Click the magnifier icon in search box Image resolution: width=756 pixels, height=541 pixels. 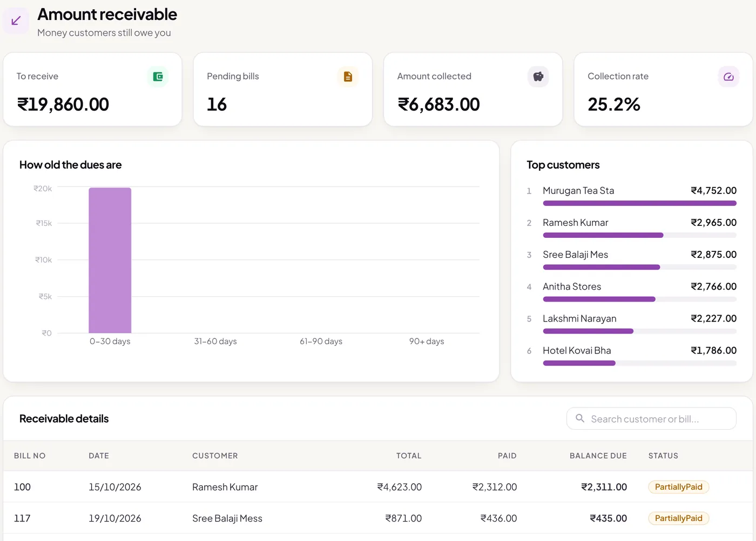(x=580, y=418)
